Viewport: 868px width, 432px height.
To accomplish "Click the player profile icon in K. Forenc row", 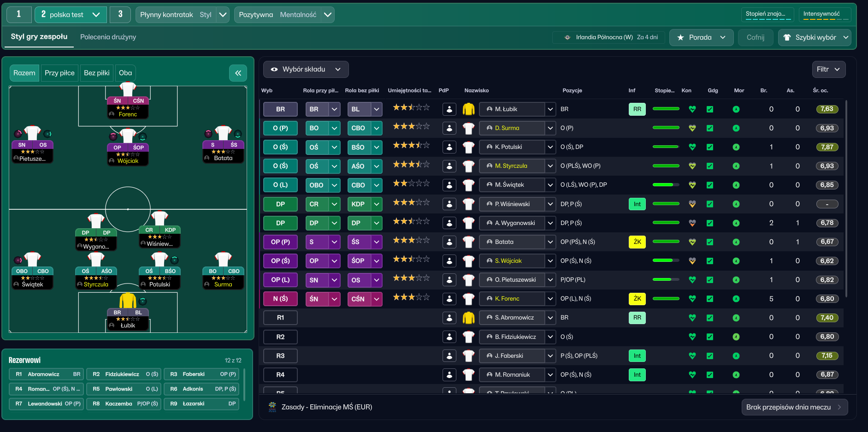I will pyautogui.click(x=449, y=299).
